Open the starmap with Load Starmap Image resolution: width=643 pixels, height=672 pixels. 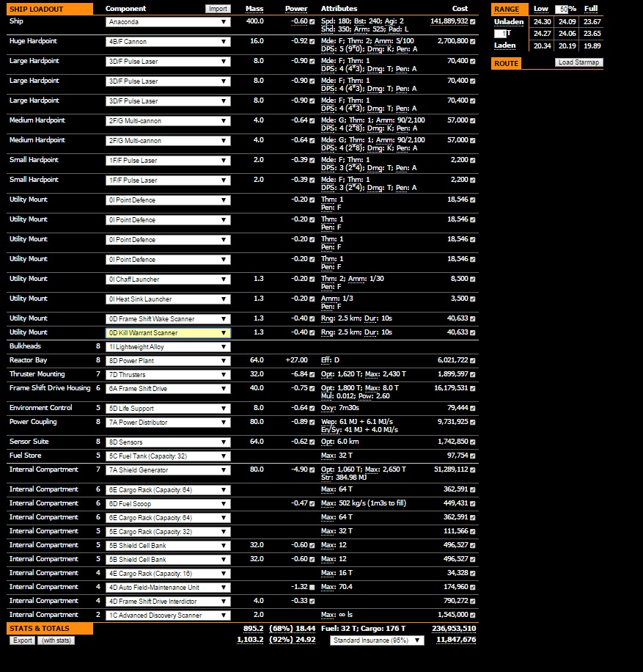(x=578, y=62)
